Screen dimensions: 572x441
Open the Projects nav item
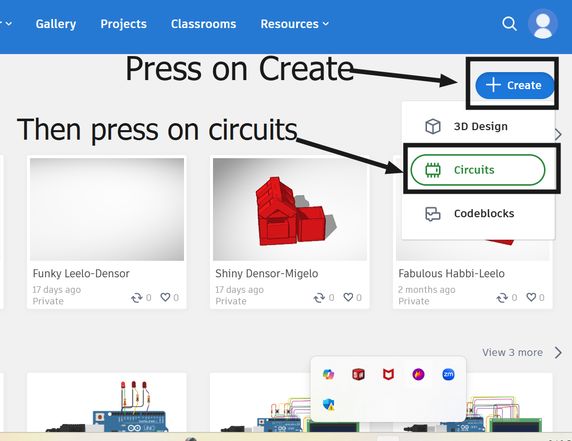click(x=124, y=24)
